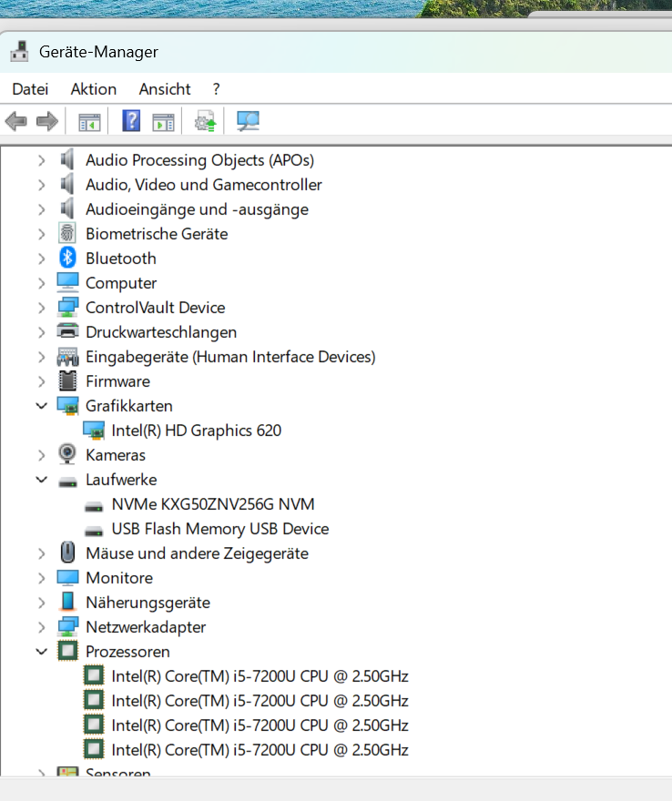The image size is (672, 801).
Task: Open the ? help menu
Action: click(x=216, y=89)
